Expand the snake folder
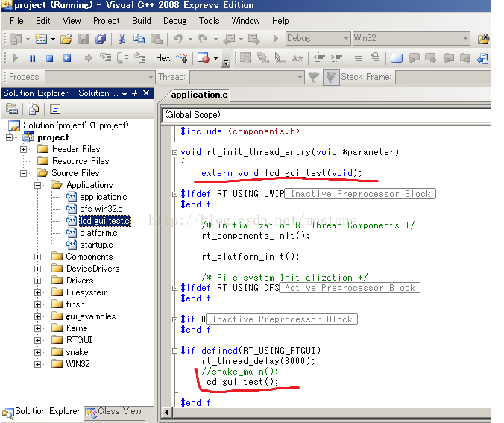The image size is (504, 423). point(37,353)
